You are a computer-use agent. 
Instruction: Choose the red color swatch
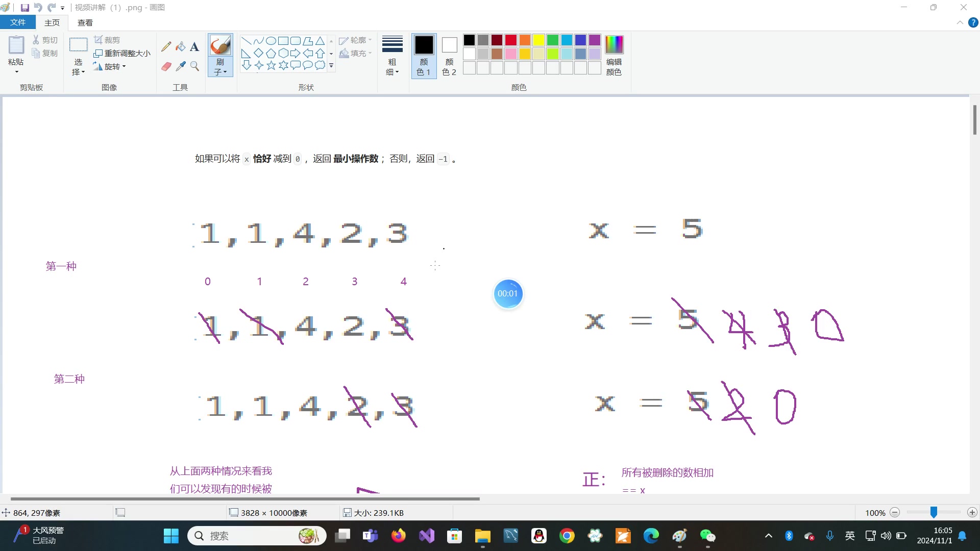pos(511,40)
